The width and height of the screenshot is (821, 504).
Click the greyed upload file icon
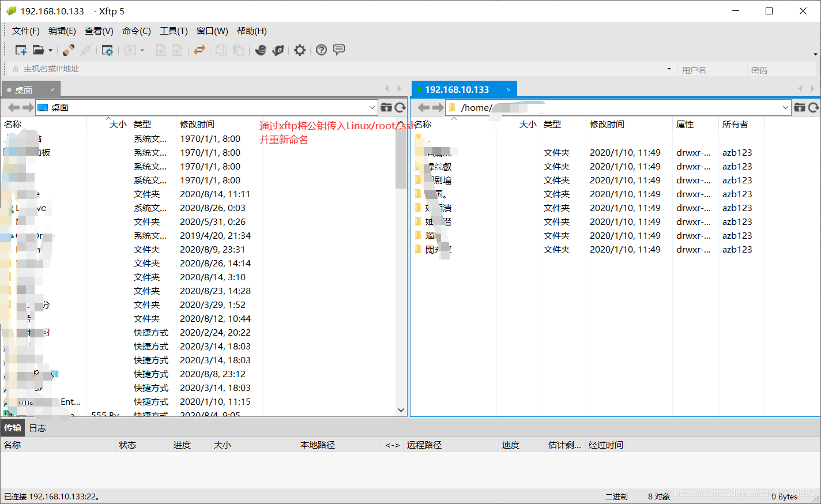click(x=178, y=50)
